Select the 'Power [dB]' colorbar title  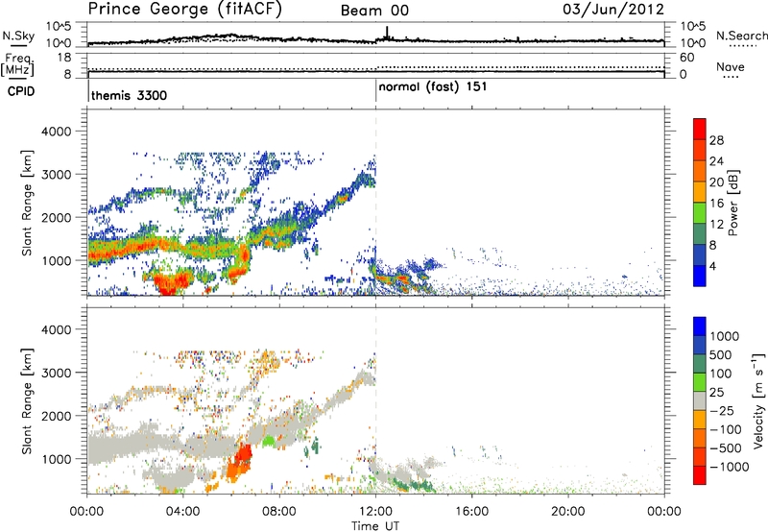click(733, 203)
